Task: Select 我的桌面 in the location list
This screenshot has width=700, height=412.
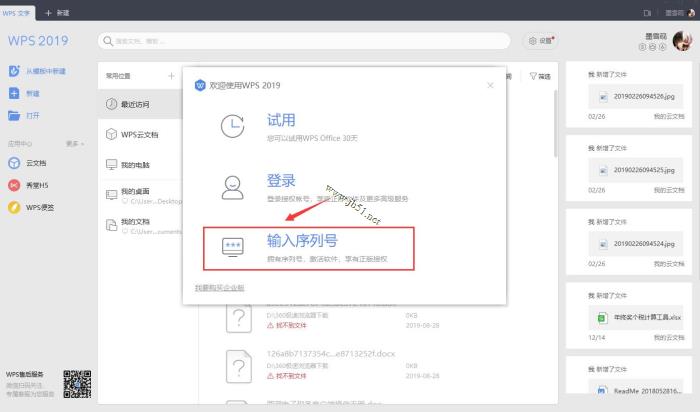Action: pyautogui.click(x=140, y=195)
